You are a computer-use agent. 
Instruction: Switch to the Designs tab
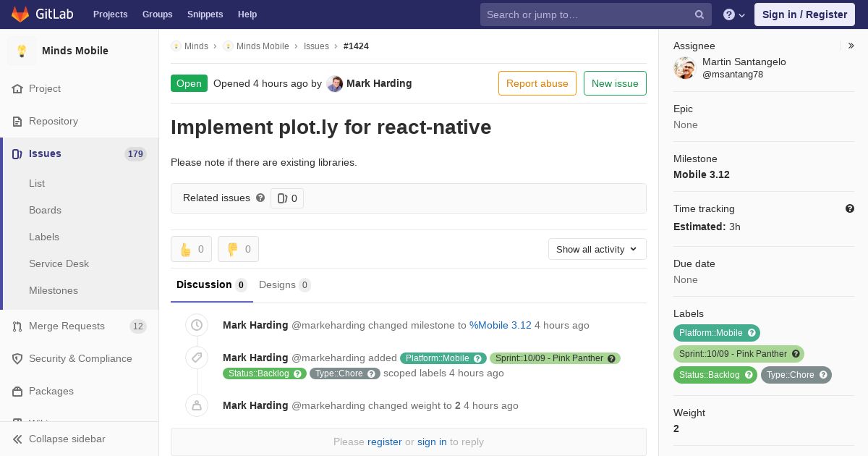tap(284, 284)
